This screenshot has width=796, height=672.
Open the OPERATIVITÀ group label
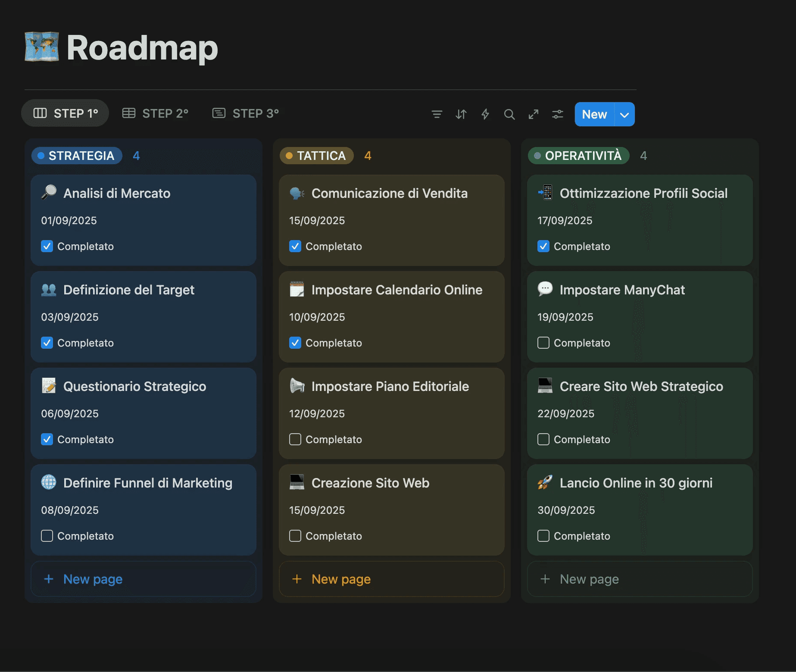pos(578,156)
